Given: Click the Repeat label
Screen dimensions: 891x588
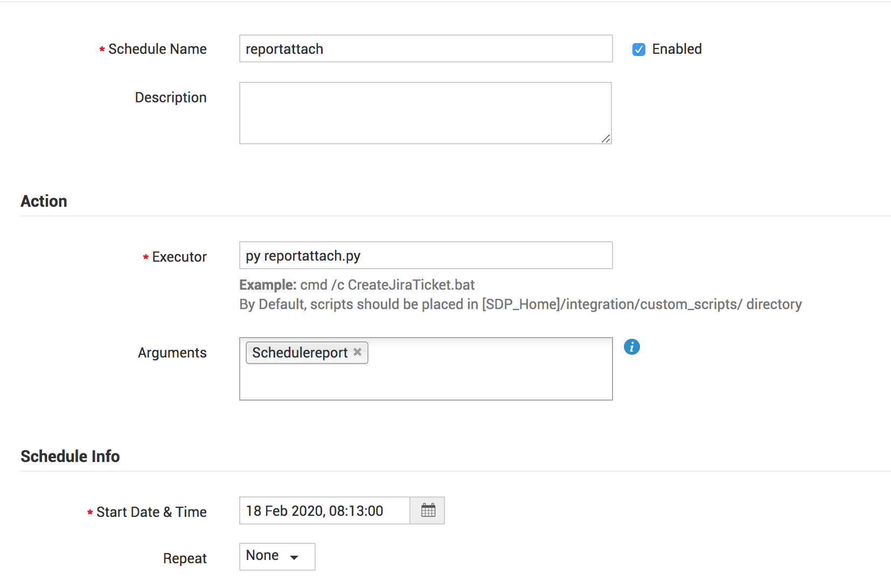Looking at the screenshot, I should [185, 558].
